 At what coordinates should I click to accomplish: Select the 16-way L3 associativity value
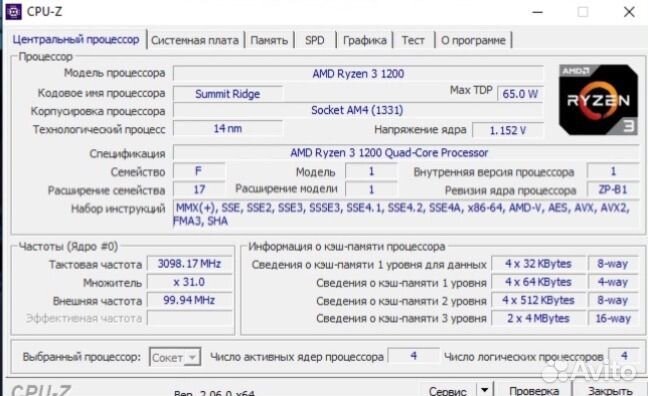coord(613,318)
